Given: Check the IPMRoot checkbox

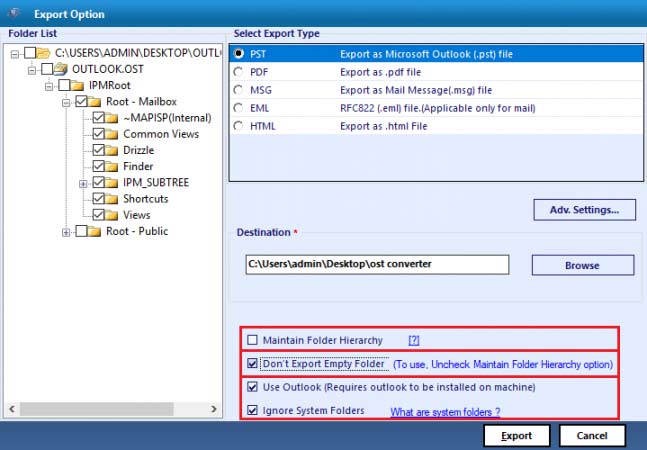Looking at the screenshot, I should [64, 85].
